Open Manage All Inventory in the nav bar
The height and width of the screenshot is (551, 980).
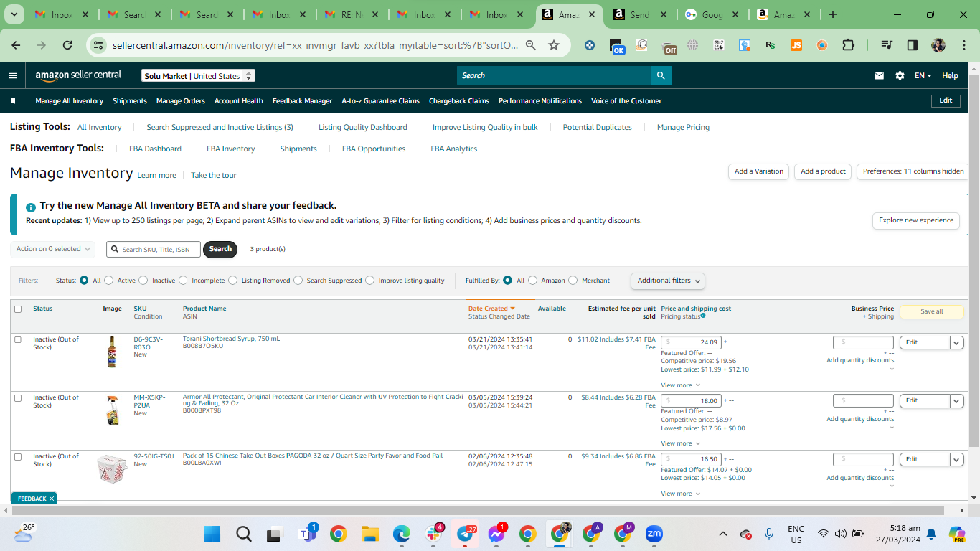point(70,101)
